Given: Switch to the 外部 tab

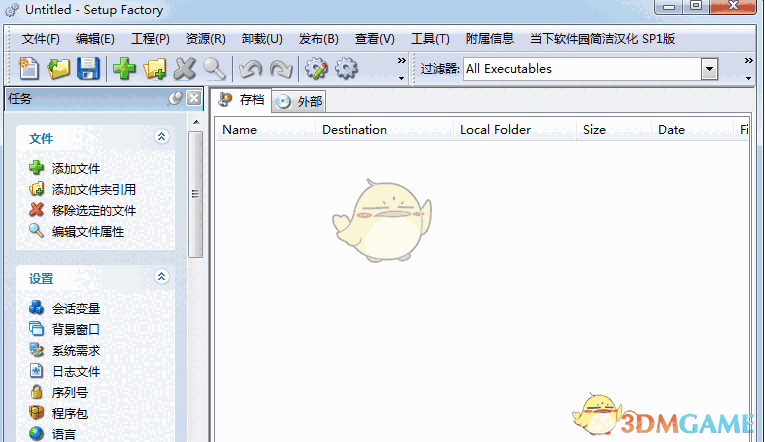Looking at the screenshot, I should point(299,101).
